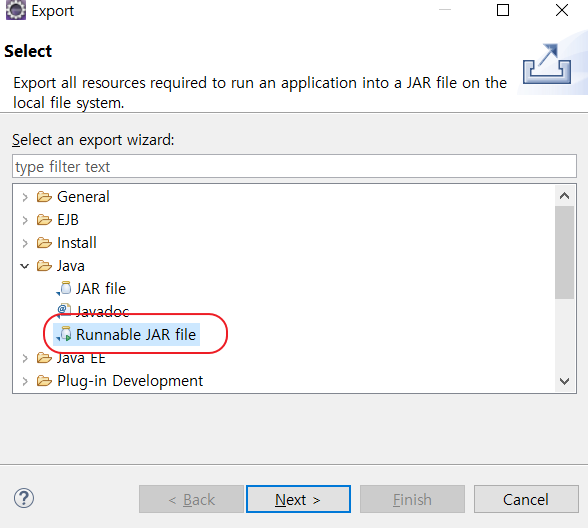Click the wizard list scroll down arrow
Screen dimensions: 588x528
pos(564,381)
